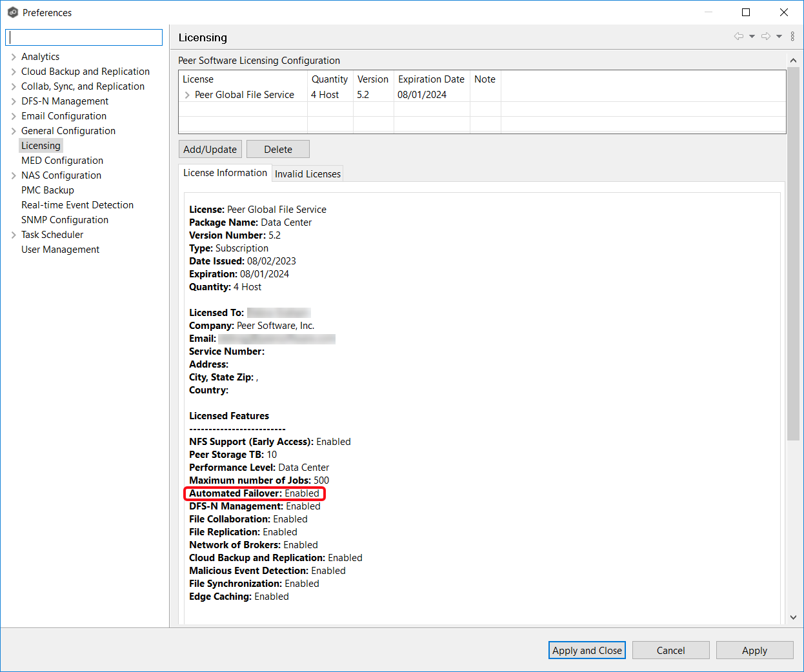This screenshot has height=672, width=804.
Task: Click the scrollbar down arrow
Action: point(792,616)
